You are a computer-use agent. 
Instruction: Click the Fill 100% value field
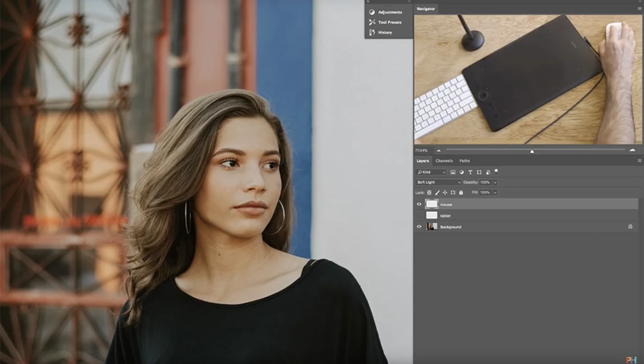(x=485, y=192)
